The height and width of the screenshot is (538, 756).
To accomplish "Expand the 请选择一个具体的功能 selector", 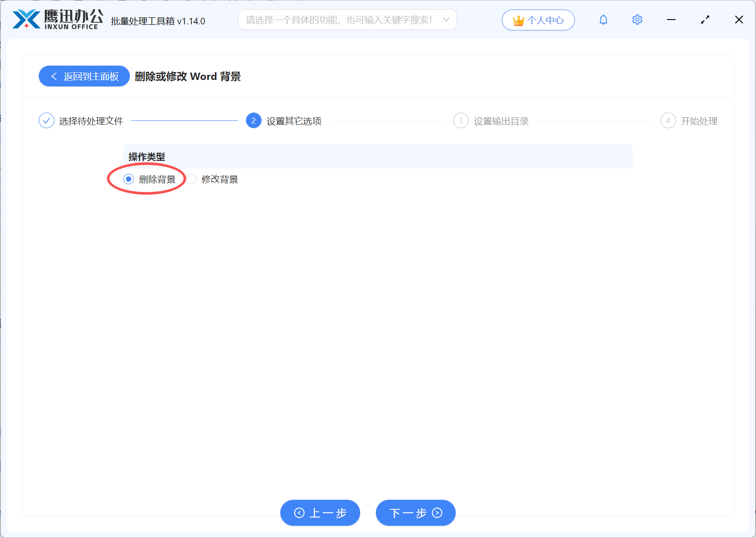I will (x=348, y=20).
